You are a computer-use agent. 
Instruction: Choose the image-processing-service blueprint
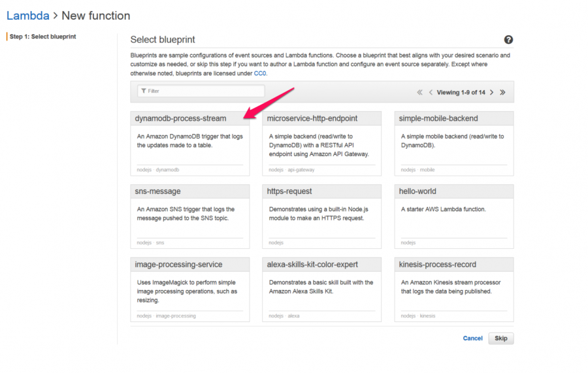pyautogui.click(x=189, y=289)
